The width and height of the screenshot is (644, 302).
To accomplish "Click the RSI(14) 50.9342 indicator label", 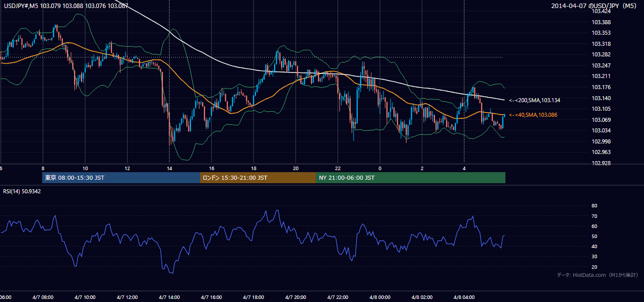I will (22, 191).
